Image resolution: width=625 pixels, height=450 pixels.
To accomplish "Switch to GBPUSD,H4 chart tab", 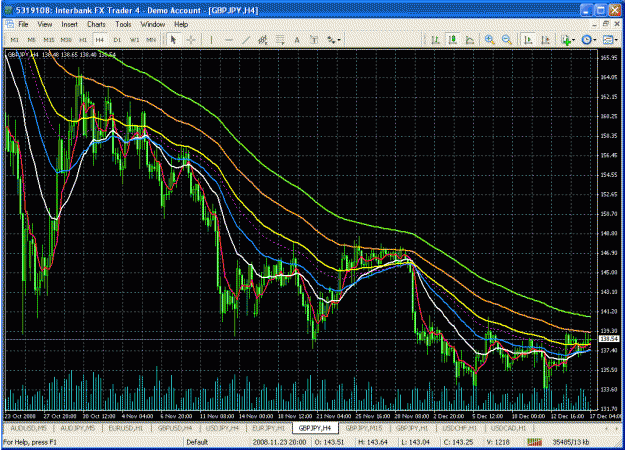I will (175, 428).
